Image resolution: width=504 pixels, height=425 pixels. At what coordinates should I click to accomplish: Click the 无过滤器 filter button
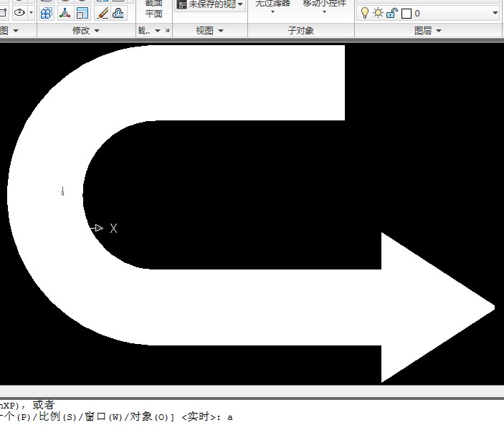click(272, 6)
